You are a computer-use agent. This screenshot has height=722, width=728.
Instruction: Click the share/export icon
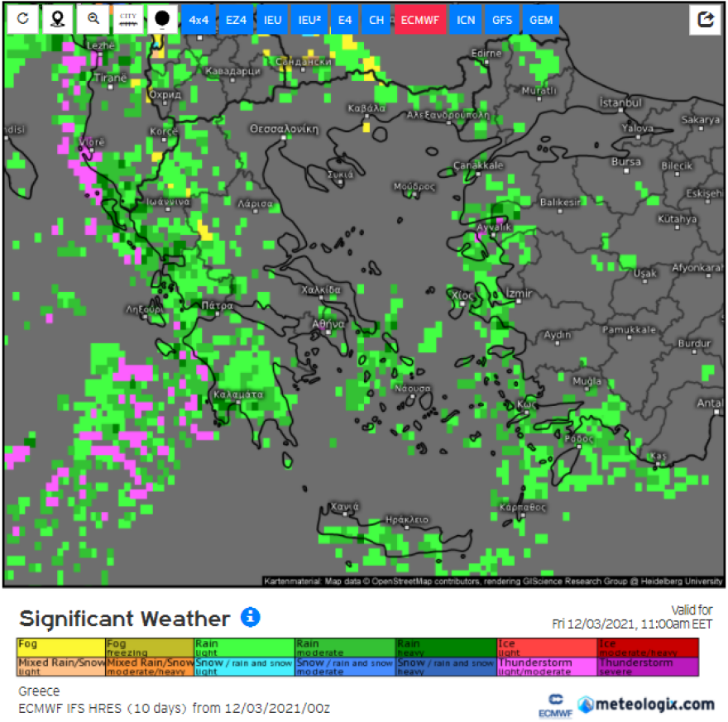(x=705, y=20)
